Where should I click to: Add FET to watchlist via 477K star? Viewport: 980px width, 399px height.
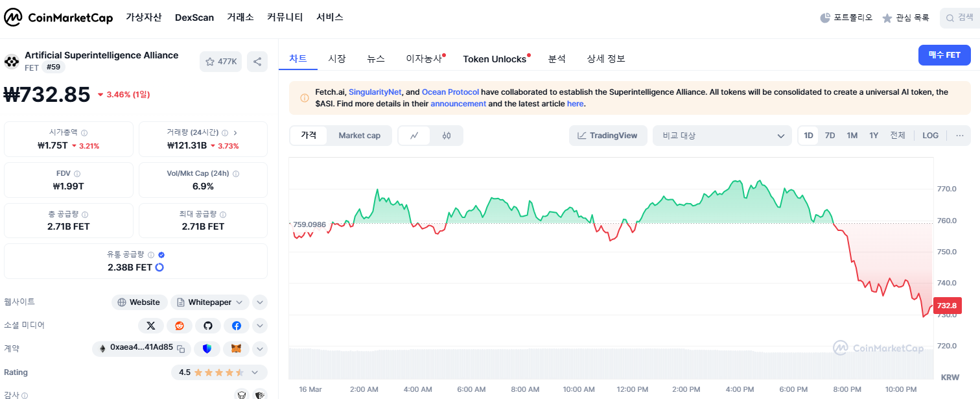coord(221,62)
